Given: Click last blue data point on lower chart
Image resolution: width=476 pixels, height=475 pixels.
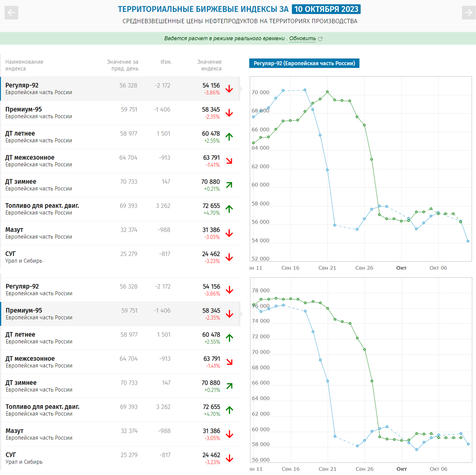Looking at the screenshot, I should pyautogui.click(x=468, y=444).
